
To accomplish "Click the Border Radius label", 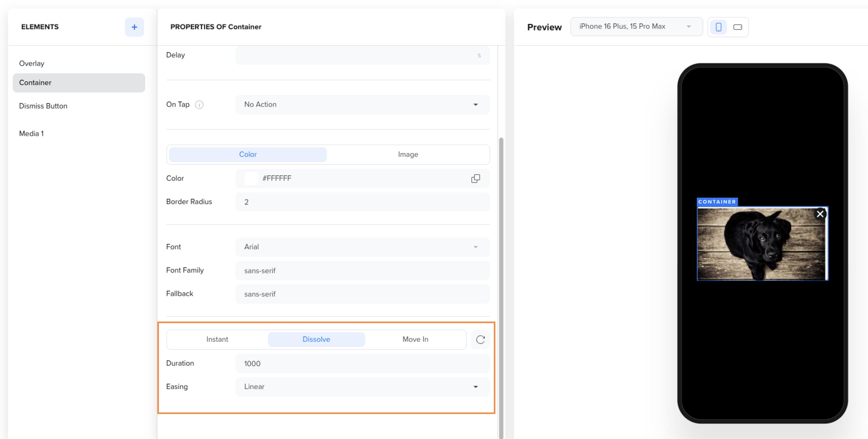I will (189, 201).
